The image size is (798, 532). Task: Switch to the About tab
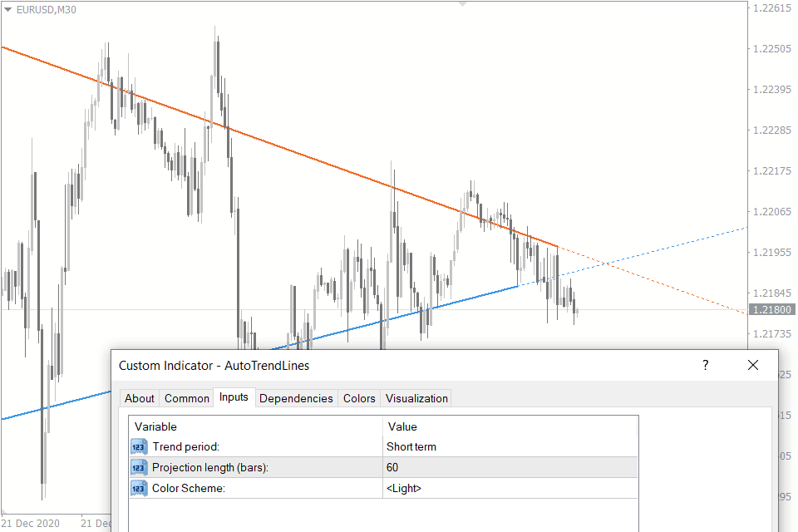139,398
